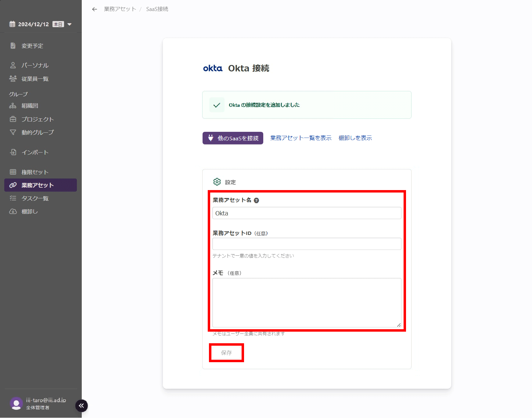This screenshot has width=532, height=418.
Task: Expand the date selector dropdown arrow
Action: tap(70, 24)
